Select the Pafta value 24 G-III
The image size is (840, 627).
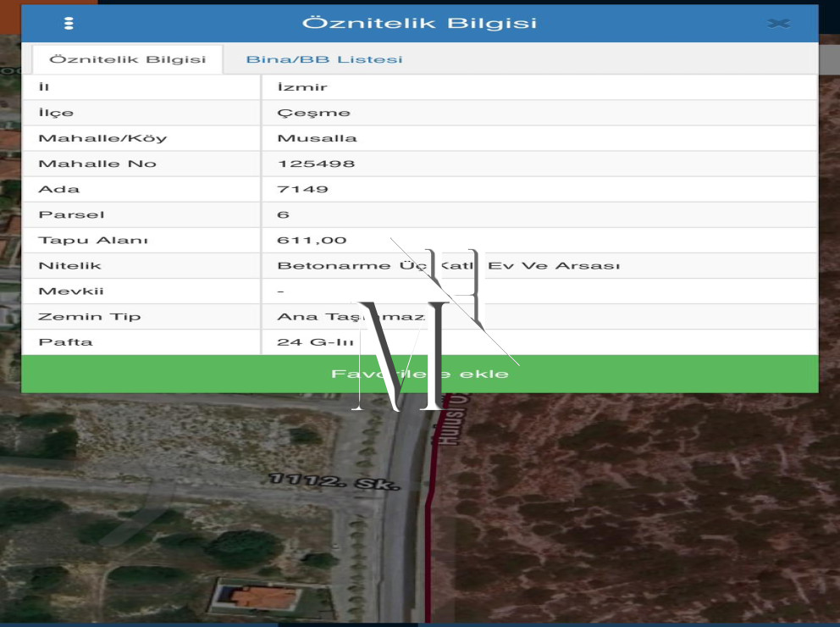pyautogui.click(x=315, y=342)
